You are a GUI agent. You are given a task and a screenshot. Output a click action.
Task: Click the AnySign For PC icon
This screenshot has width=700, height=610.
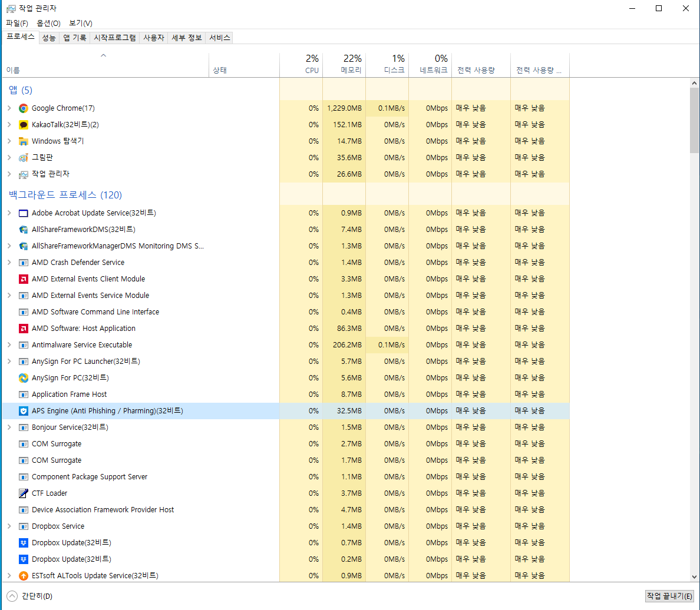pos(23,377)
